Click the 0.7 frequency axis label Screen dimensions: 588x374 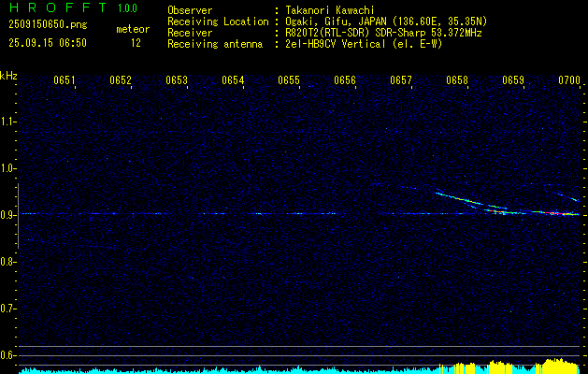pyautogui.click(x=8, y=308)
